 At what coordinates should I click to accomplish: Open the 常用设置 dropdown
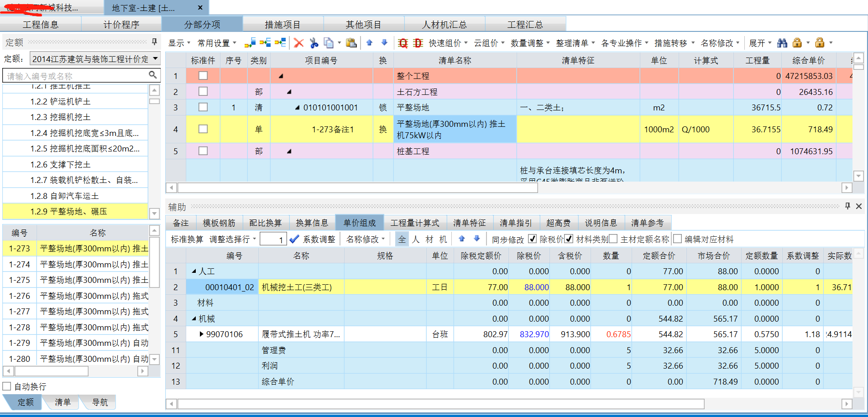coord(217,43)
